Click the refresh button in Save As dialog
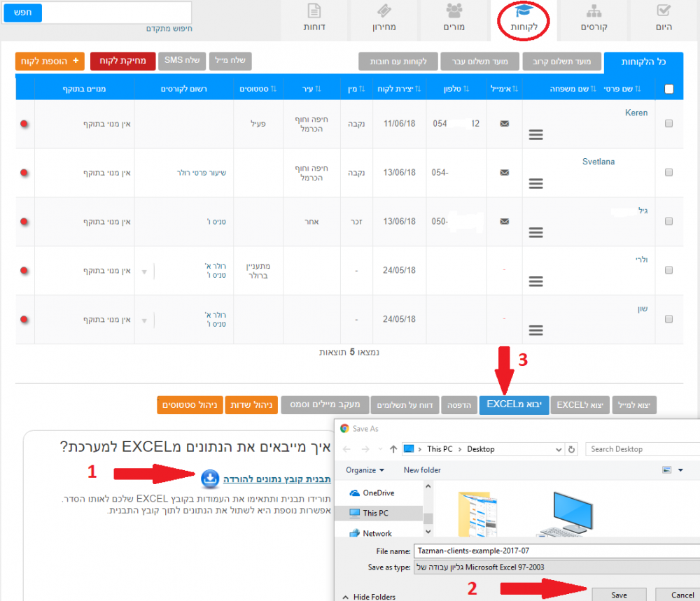The width and height of the screenshot is (700, 601). click(572, 449)
